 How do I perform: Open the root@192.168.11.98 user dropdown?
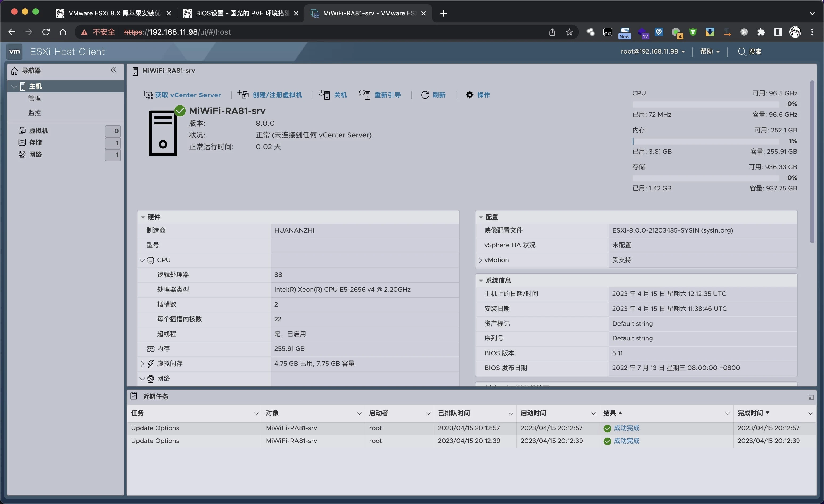click(x=652, y=51)
